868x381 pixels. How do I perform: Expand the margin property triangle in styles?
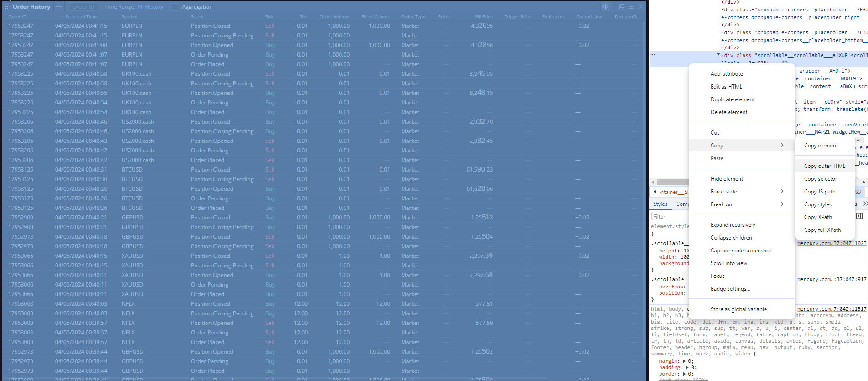click(x=684, y=361)
